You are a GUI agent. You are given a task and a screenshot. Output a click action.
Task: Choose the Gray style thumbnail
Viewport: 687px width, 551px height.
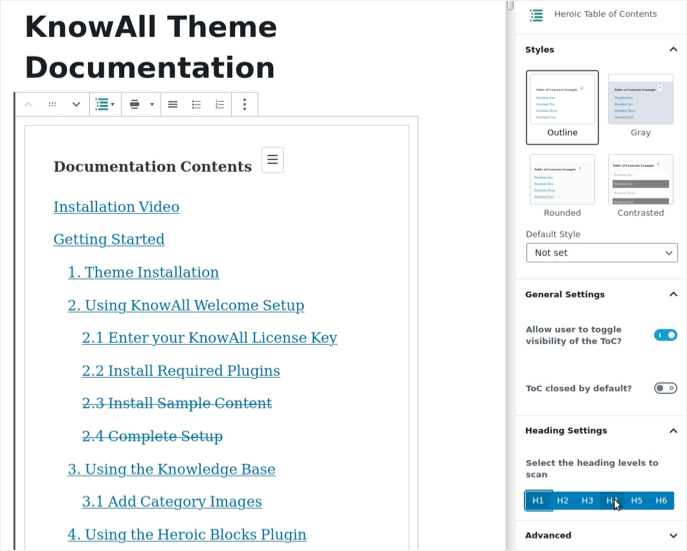[x=641, y=107]
